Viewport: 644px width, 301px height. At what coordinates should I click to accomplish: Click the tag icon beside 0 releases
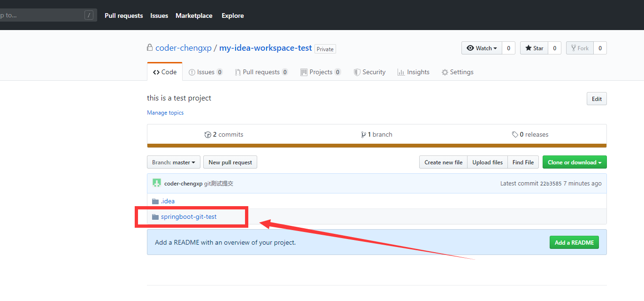tap(515, 134)
